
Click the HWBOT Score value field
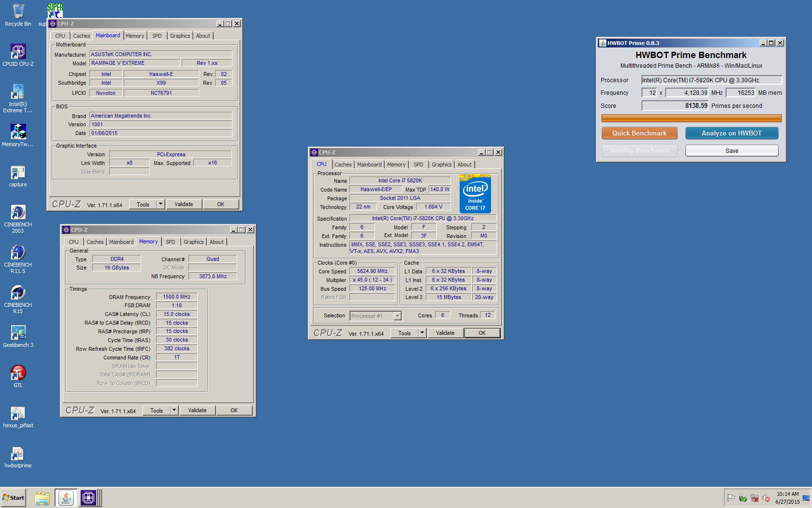click(x=675, y=106)
